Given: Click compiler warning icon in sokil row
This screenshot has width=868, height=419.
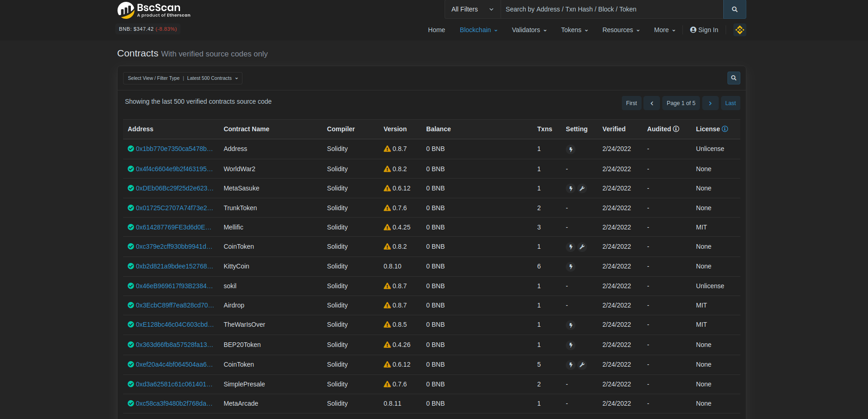Looking at the screenshot, I should tap(387, 286).
